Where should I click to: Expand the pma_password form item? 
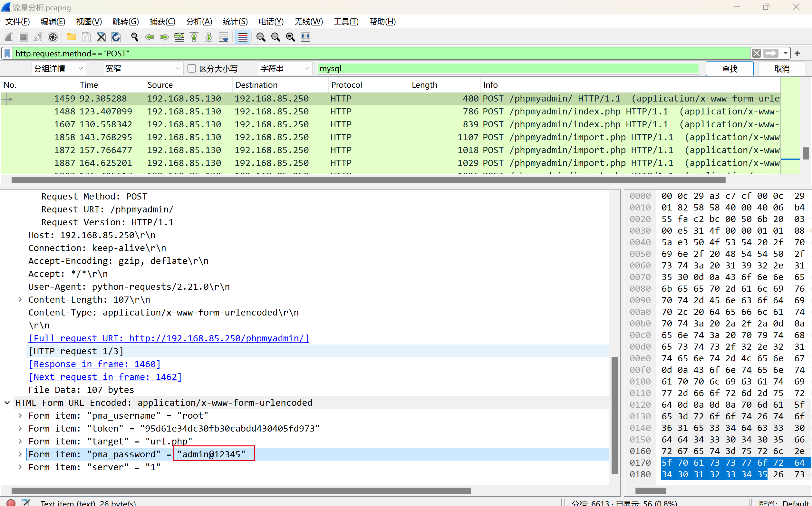pos(20,454)
